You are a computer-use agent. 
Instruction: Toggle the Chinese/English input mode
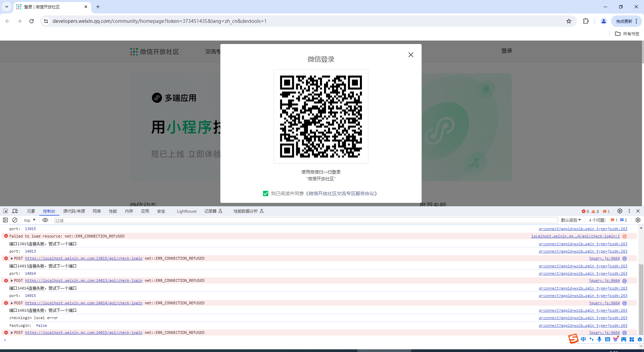583,339
